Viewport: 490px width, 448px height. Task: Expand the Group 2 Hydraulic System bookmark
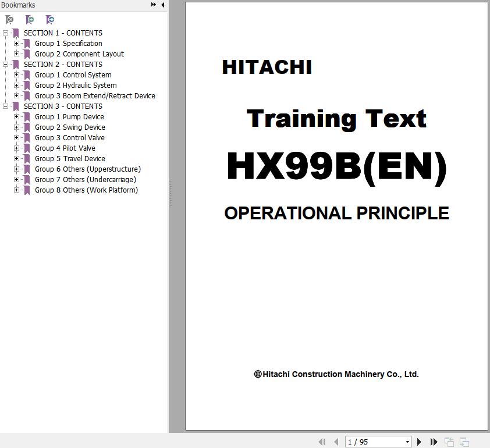[17, 86]
